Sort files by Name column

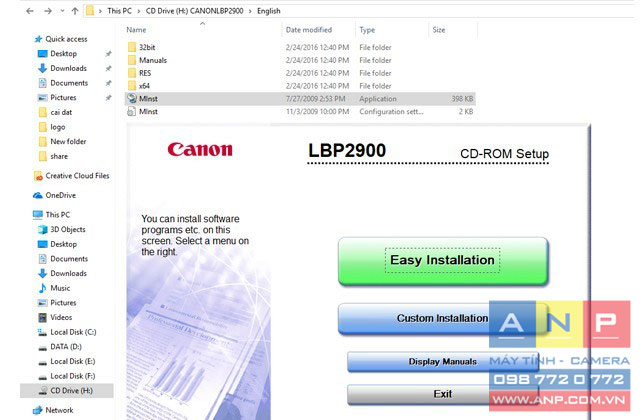136,30
